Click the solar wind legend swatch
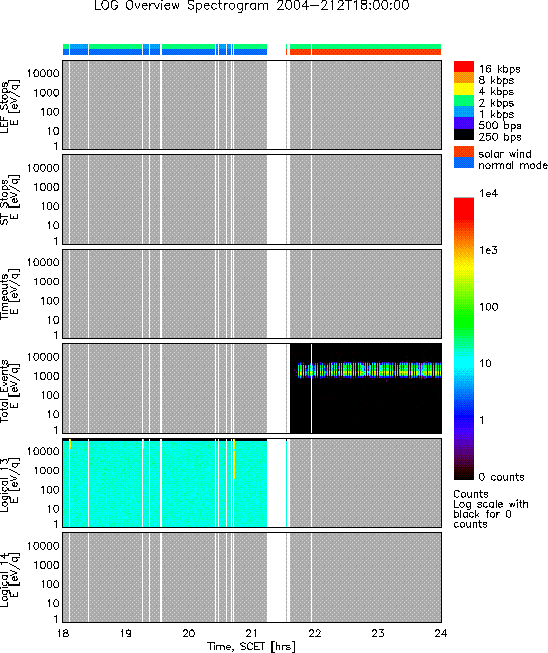Image resolution: width=548 pixels, height=653 pixels. tap(464, 152)
